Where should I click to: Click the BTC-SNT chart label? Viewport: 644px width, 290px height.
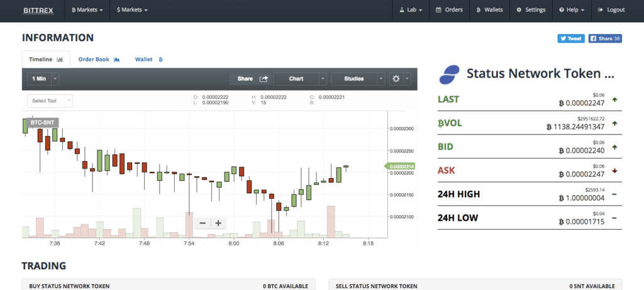(42, 123)
